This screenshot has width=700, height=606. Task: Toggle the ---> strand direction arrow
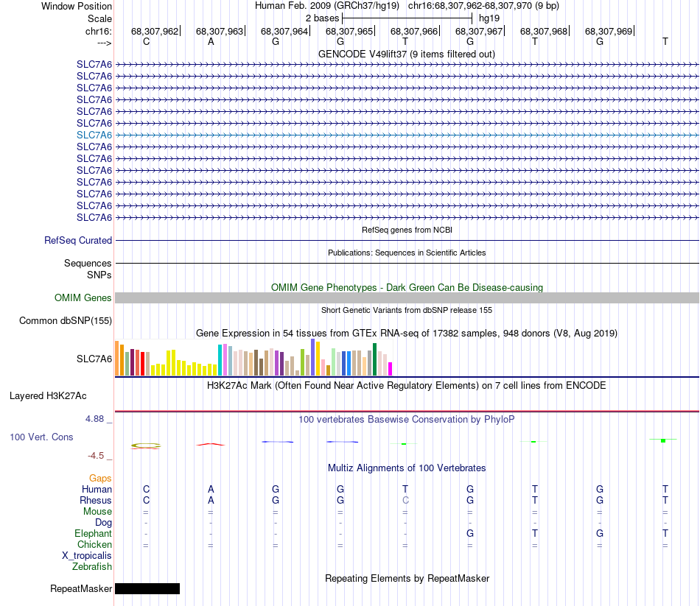click(x=105, y=43)
